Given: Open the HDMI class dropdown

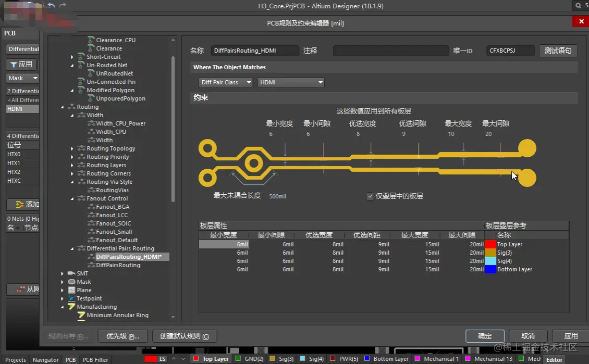Looking at the screenshot, I should click(291, 82).
